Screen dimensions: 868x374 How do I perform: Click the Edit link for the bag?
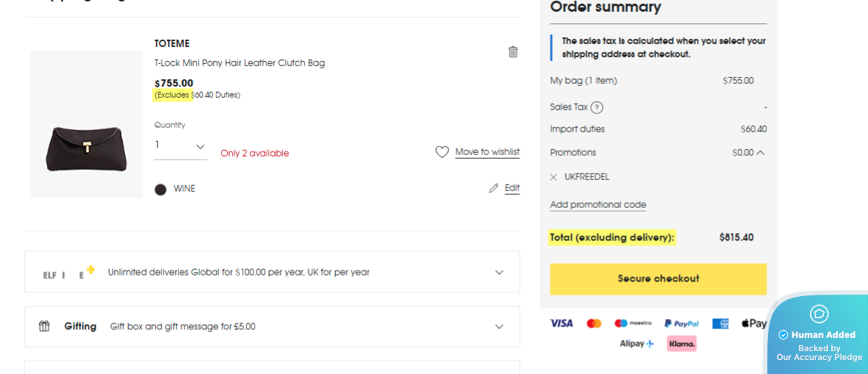click(512, 188)
